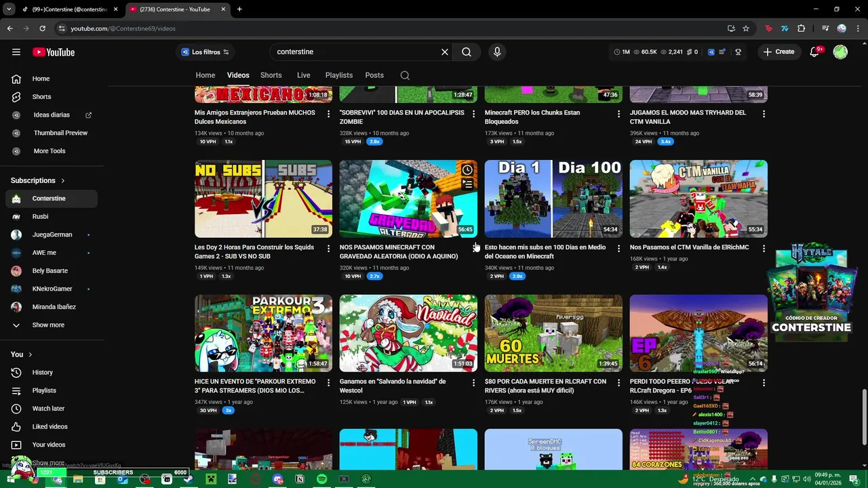The height and width of the screenshot is (488, 868).
Task: Select the Videos tab
Action: pyautogui.click(x=238, y=75)
